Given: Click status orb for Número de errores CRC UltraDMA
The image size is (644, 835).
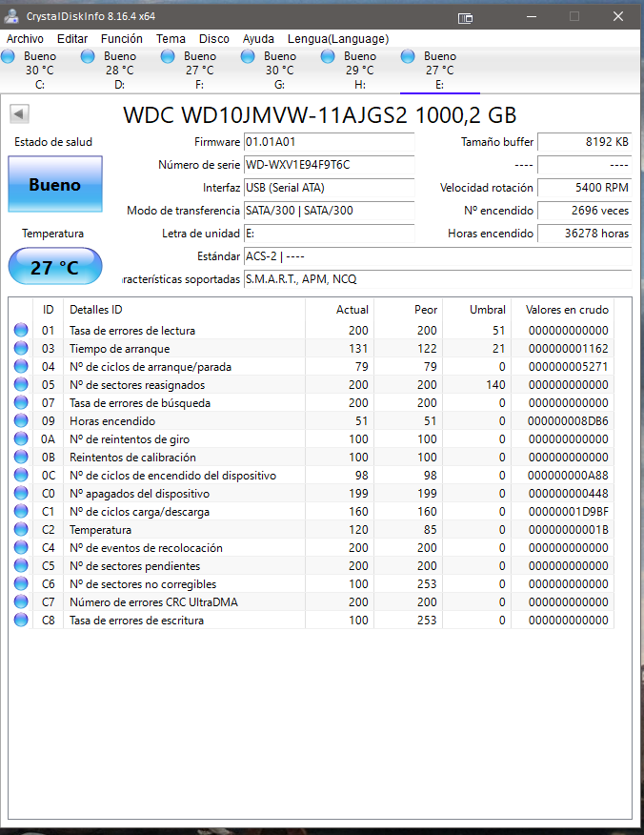Looking at the screenshot, I should pos(21,601).
